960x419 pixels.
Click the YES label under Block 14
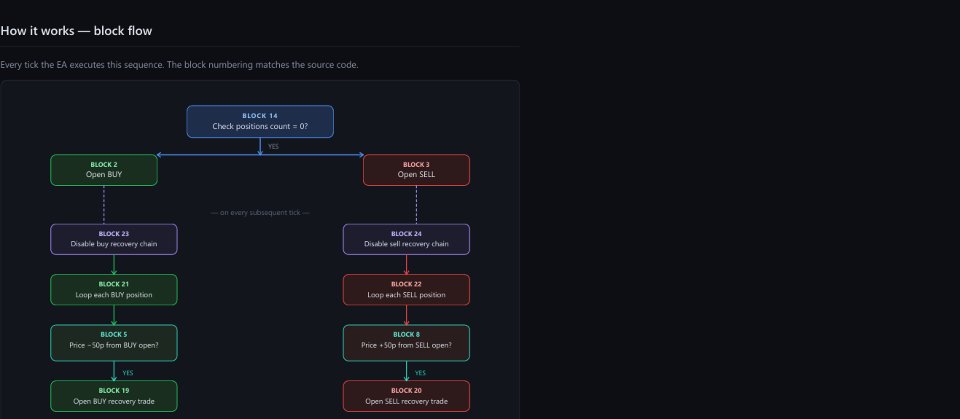tap(273, 146)
